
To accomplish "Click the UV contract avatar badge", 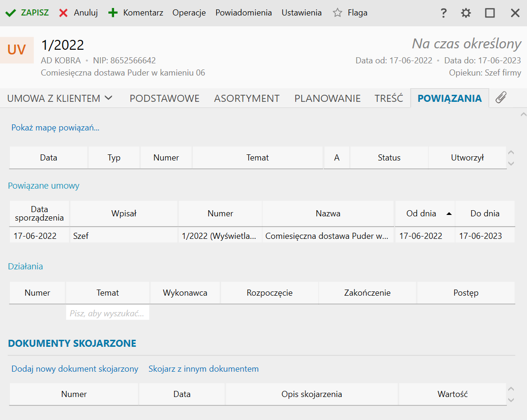I will [x=17, y=50].
